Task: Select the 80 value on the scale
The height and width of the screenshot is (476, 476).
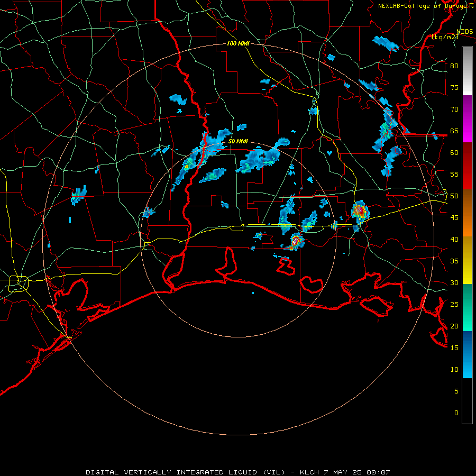Action: (454, 66)
